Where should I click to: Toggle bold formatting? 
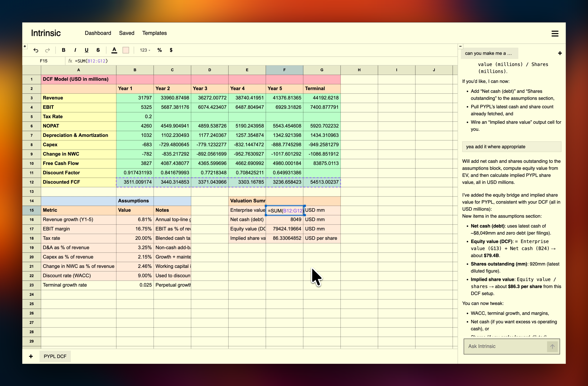[64, 50]
